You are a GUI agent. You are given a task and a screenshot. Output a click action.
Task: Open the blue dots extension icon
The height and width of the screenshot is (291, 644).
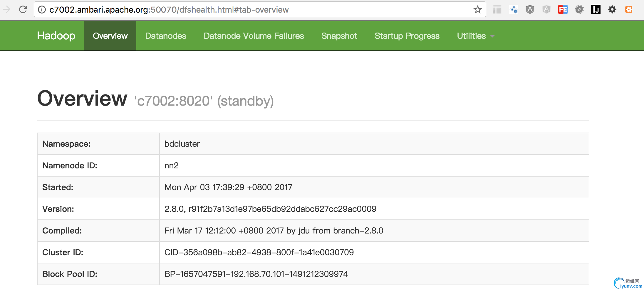click(514, 10)
